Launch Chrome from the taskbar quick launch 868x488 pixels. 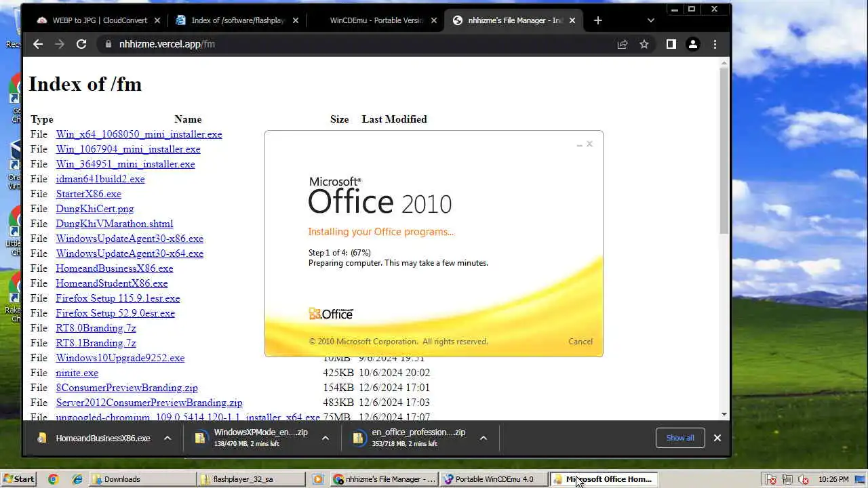coord(54,479)
